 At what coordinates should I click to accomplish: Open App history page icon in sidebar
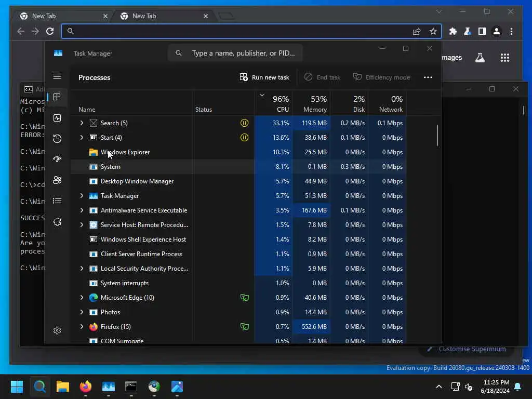[x=57, y=138]
